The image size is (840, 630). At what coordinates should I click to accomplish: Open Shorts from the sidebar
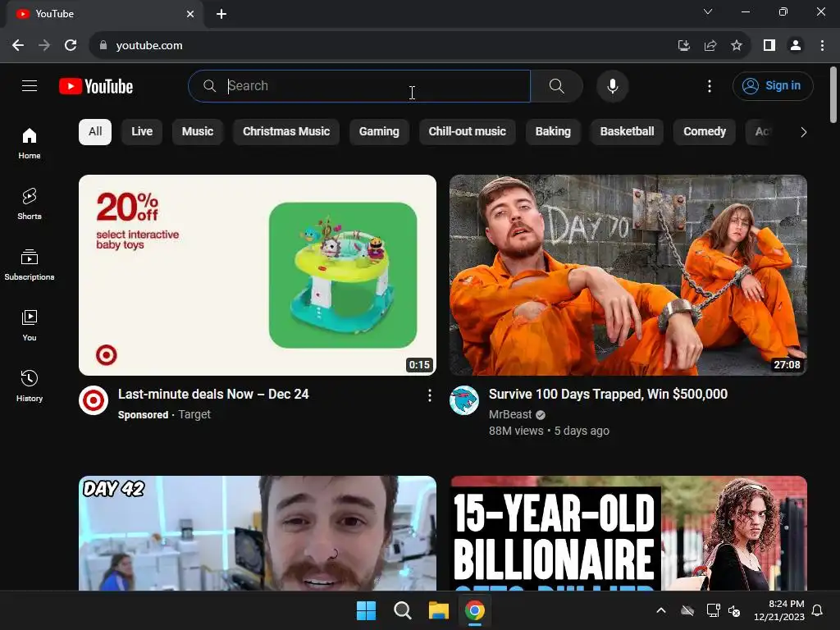(30, 204)
